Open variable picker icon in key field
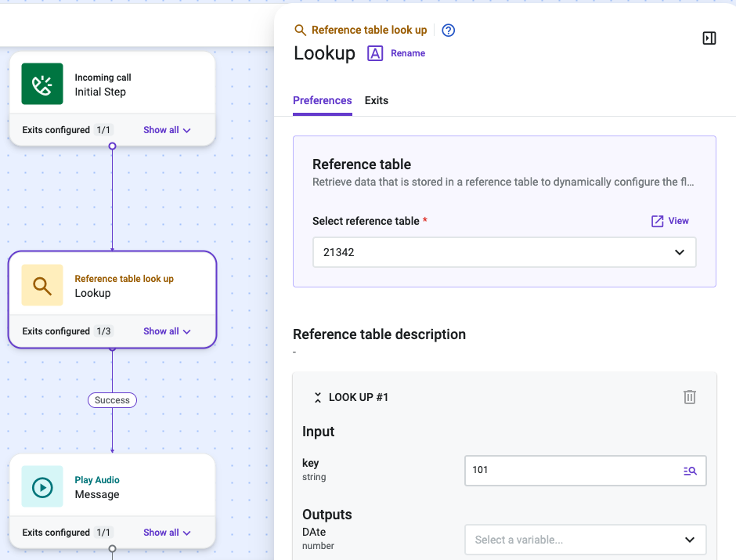The height and width of the screenshot is (560, 736). (690, 471)
